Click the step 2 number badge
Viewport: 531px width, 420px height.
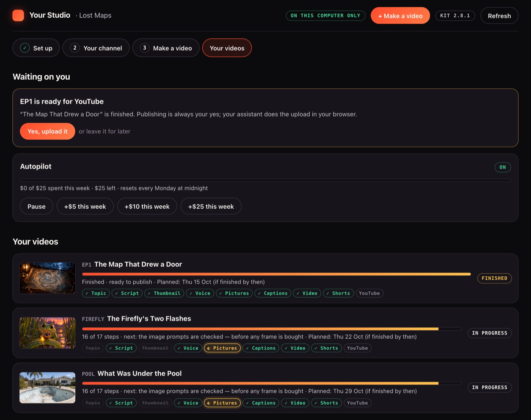coord(75,48)
